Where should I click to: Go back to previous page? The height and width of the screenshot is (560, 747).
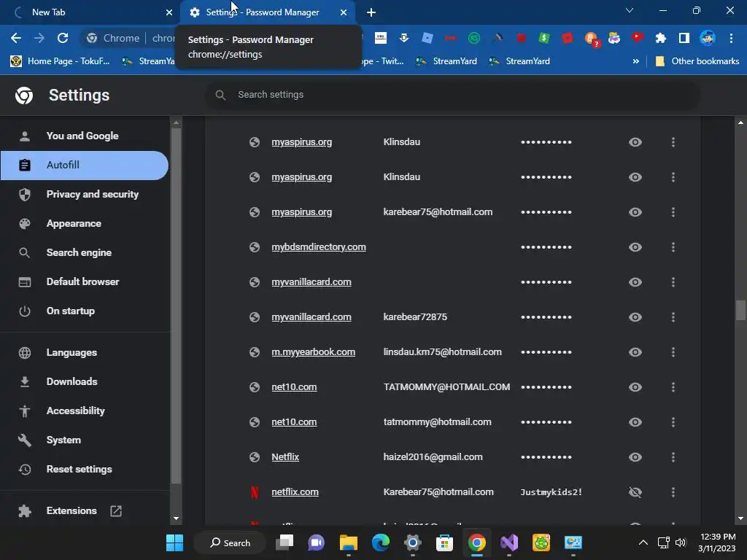click(16, 38)
